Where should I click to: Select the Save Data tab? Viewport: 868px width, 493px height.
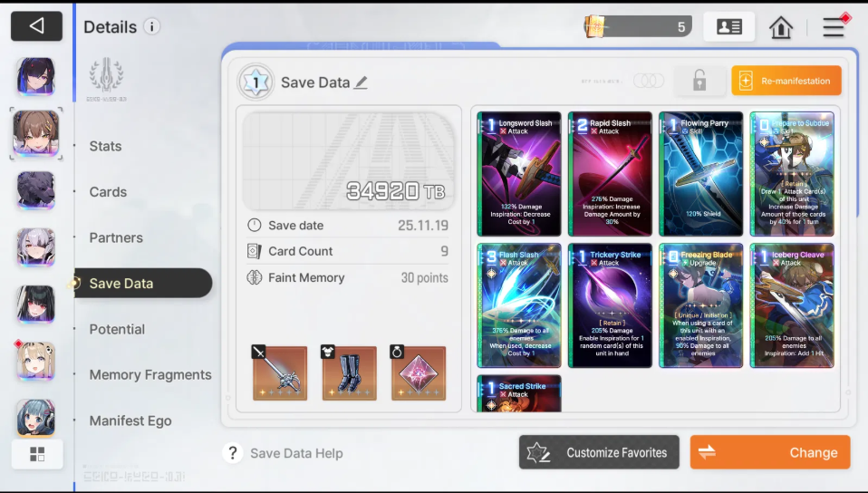143,283
